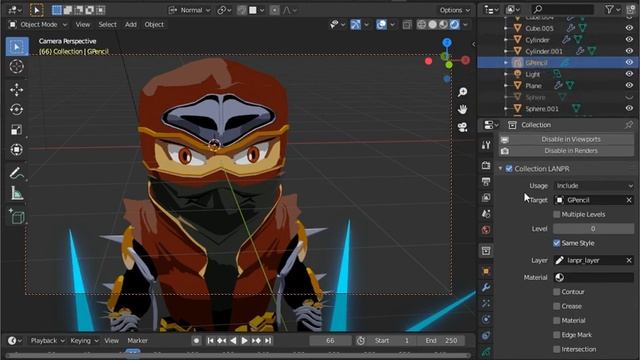Switch to material preview shading
Screen dimensions: 640x360
click(443, 24)
